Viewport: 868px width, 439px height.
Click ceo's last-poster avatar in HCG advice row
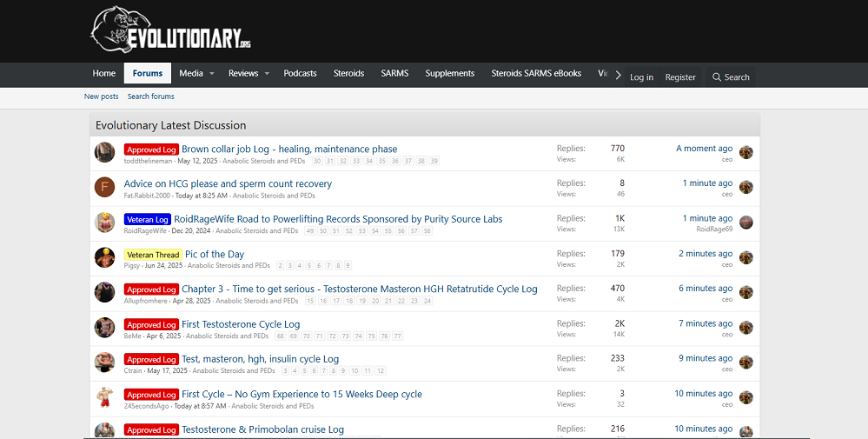coord(746,187)
